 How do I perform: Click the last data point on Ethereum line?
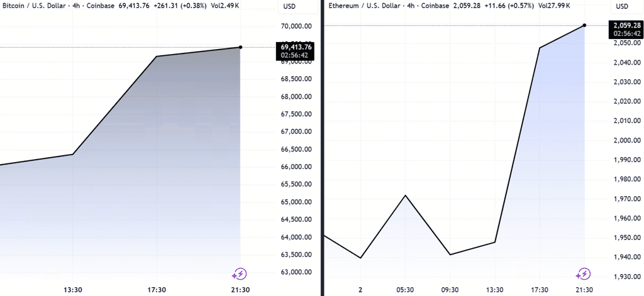click(x=584, y=26)
